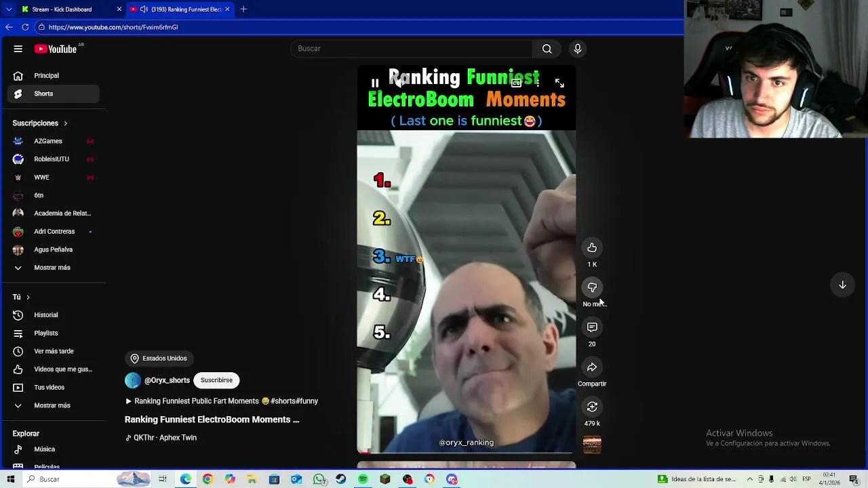Viewport: 868px width, 488px height.
Task: Start voice search with the microphone
Action: tap(578, 49)
